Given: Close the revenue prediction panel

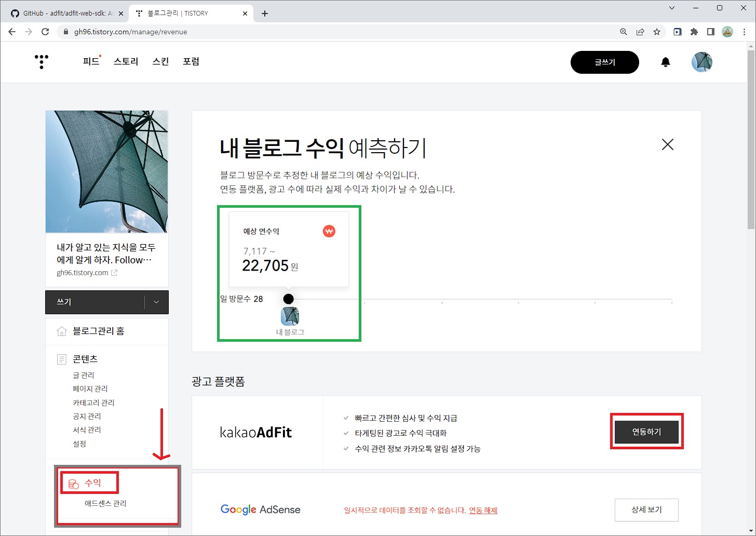Looking at the screenshot, I should click(x=668, y=144).
